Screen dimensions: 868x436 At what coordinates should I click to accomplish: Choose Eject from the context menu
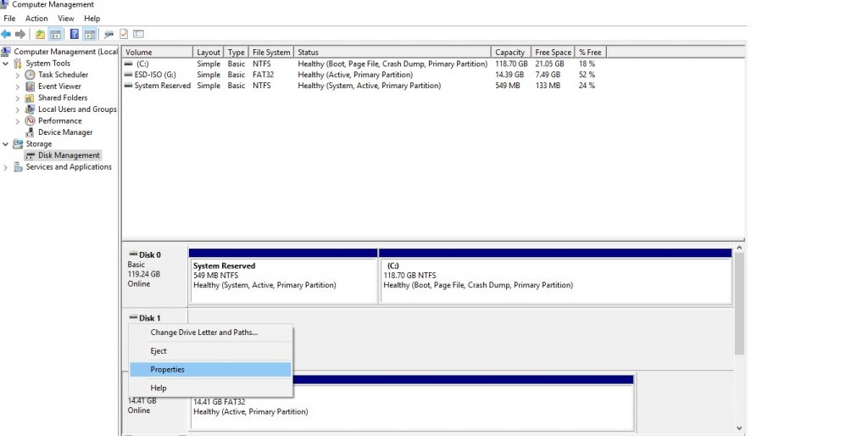(x=210, y=351)
